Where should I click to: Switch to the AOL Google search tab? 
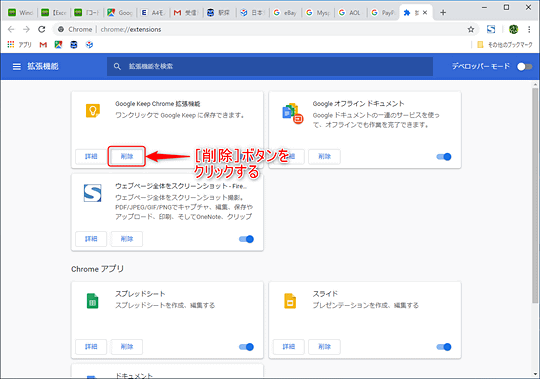[x=350, y=13]
